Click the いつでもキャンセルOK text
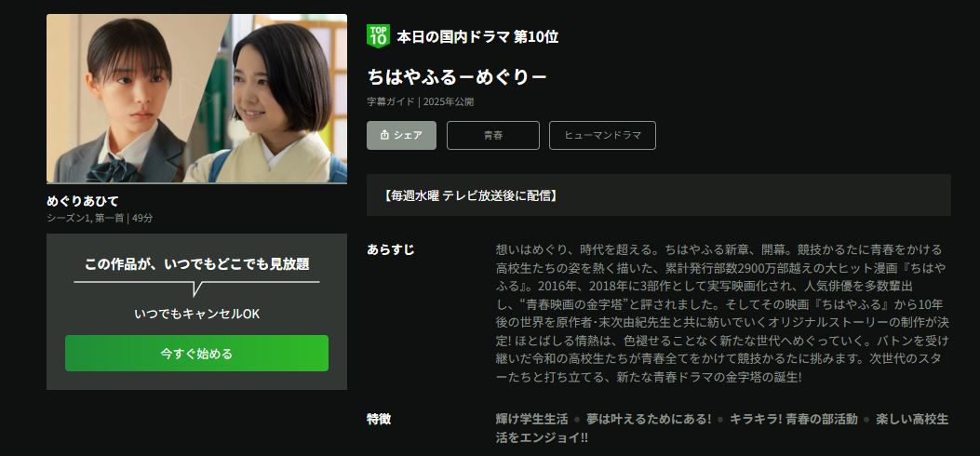 pyautogui.click(x=197, y=315)
